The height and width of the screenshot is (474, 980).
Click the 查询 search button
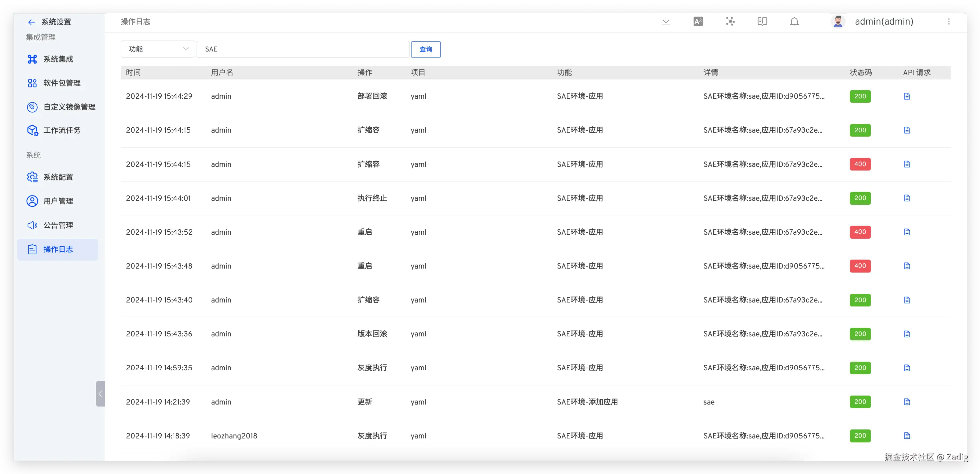point(425,50)
